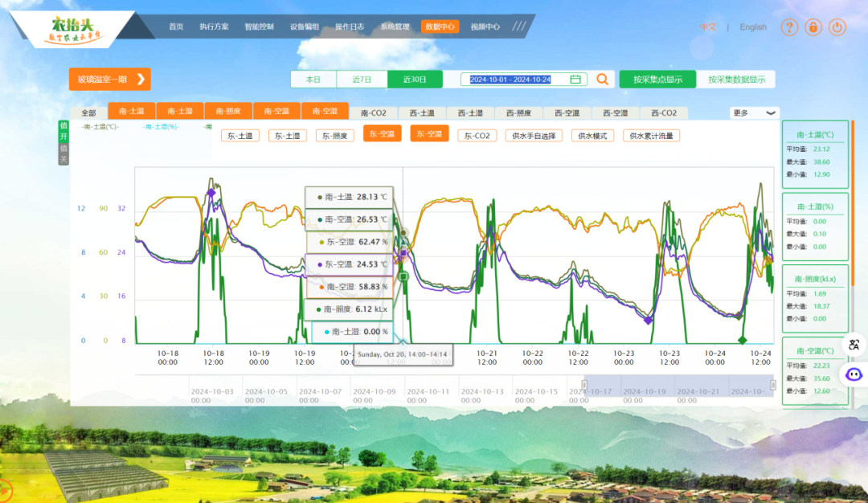868x503 pixels.
Task: Click the 农抬头 logo
Action: point(74,29)
